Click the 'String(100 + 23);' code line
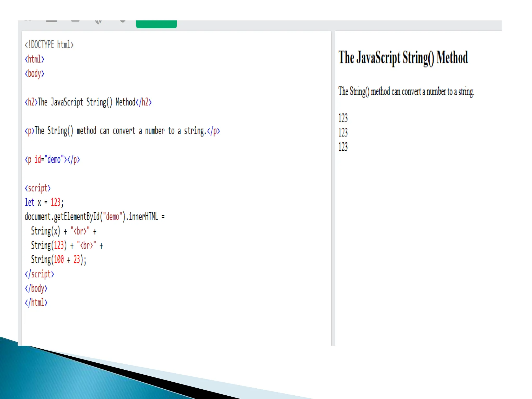This screenshot has height=399, width=532. (x=58, y=260)
